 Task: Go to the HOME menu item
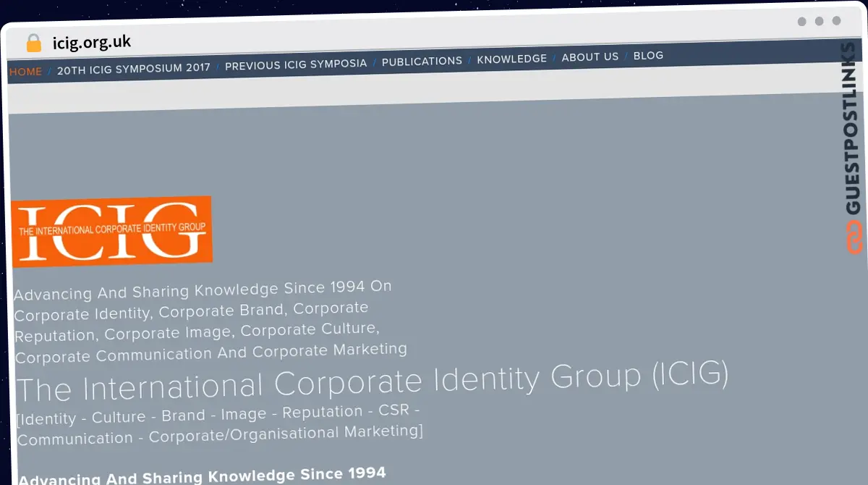pos(25,72)
